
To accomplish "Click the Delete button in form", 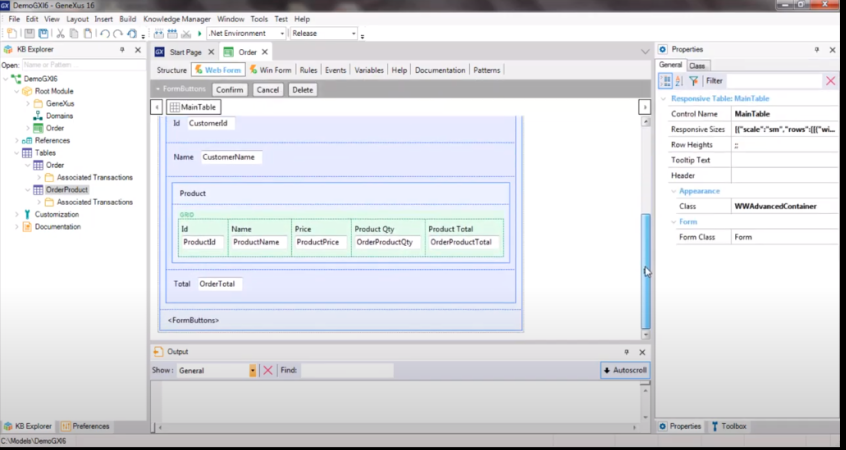I will [x=302, y=89].
